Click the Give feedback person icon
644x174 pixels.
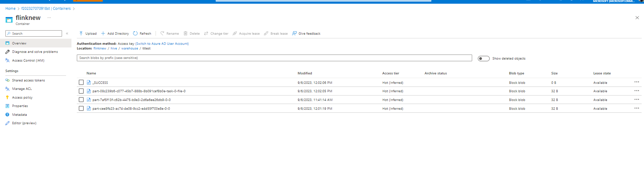click(x=294, y=33)
